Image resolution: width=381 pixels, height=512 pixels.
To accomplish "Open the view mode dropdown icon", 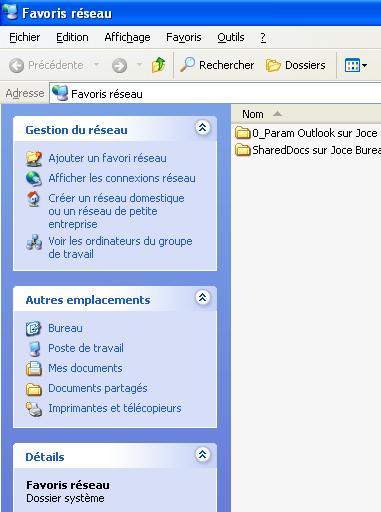I will click(356, 65).
